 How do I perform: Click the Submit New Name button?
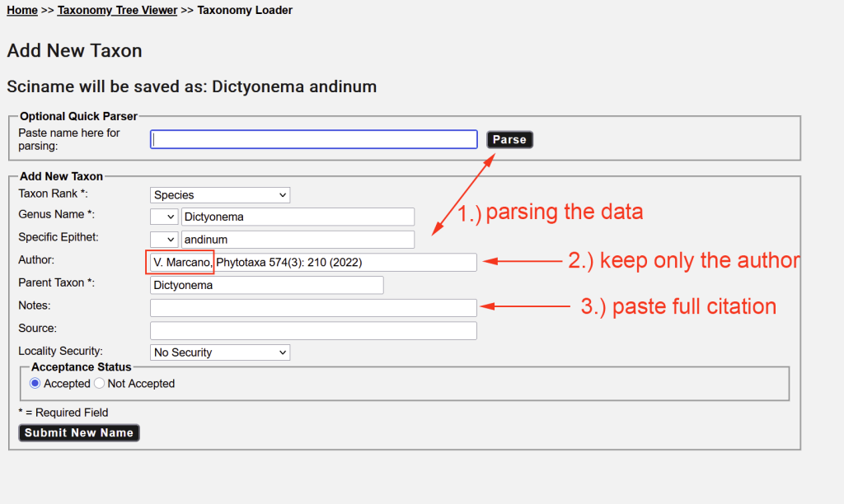[x=79, y=433]
